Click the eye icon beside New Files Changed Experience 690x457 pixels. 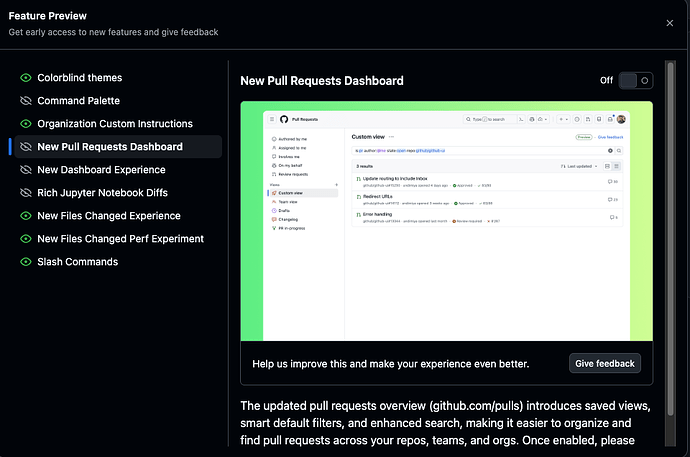pyautogui.click(x=26, y=216)
